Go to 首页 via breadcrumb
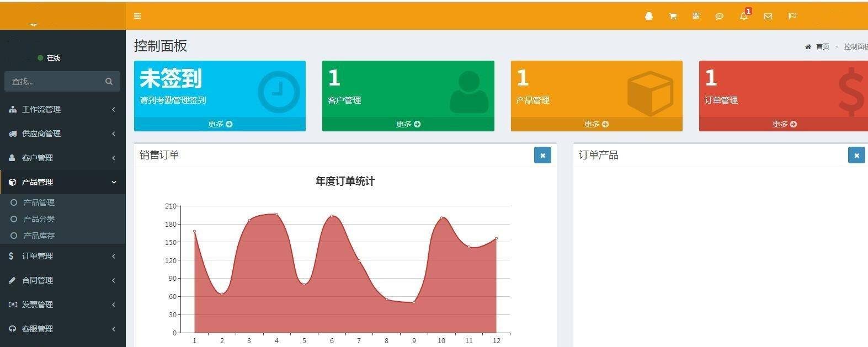Viewport: 868px width, 347px height. coord(823,47)
